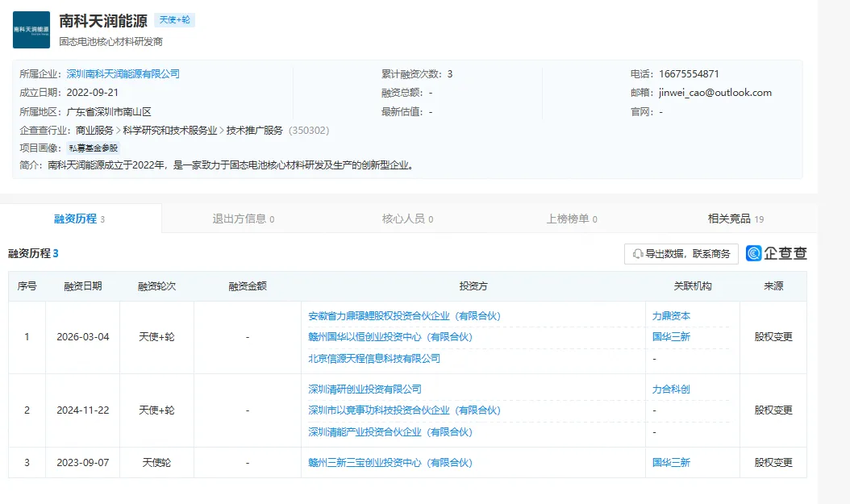Select date cell 2024-11-22
The width and height of the screenshot is (850, 504).
point(83,410)
